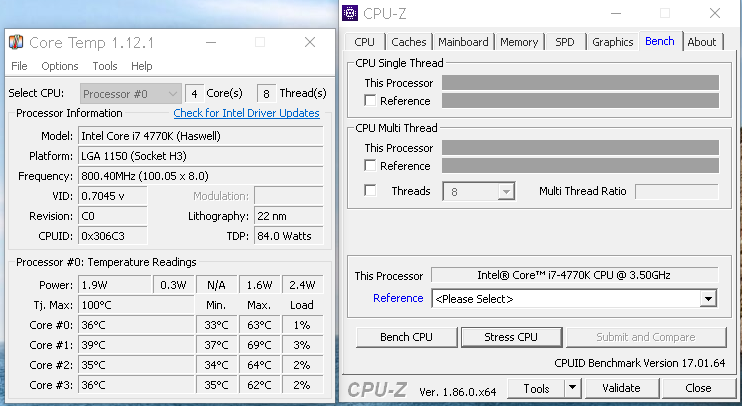Open the Graphics tab

tap(612, 42)
